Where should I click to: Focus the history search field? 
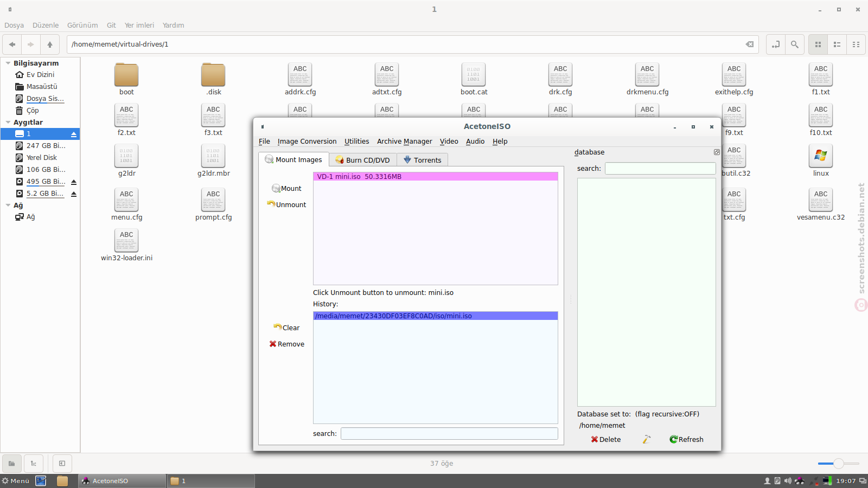click(x=449, y=433)
